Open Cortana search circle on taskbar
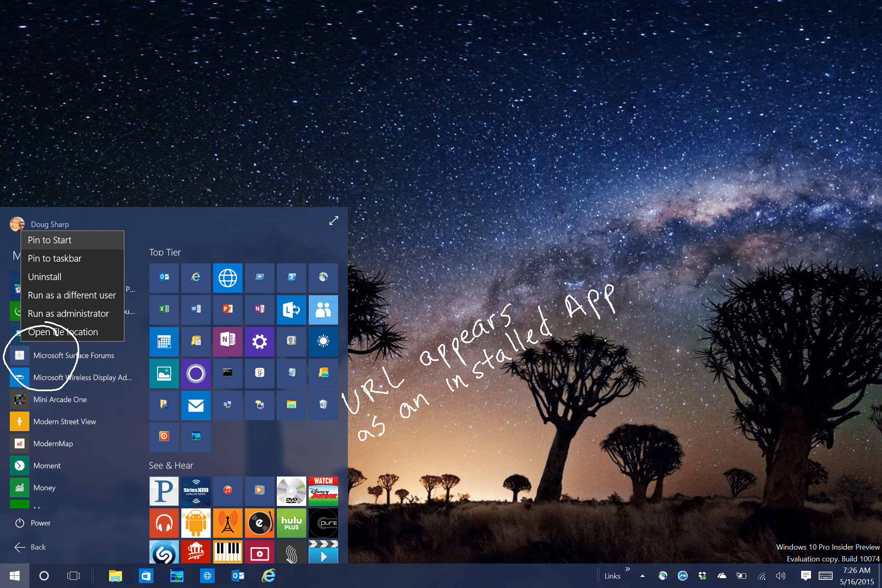This screenshot has height=588, width=882. tap(44, 576)
